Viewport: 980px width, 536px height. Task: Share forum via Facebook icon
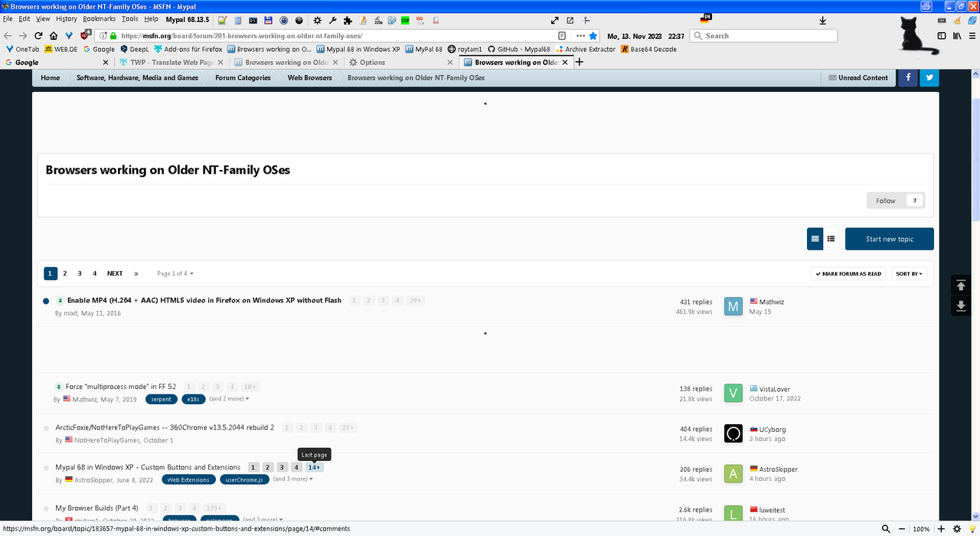pyautogui.click(x=908, y=77)
